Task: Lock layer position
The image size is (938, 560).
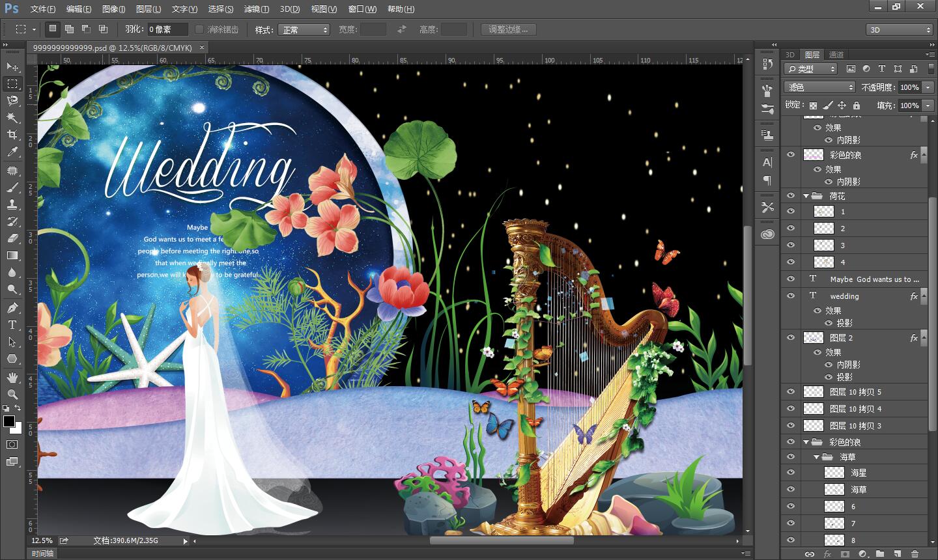Action: [x=842, y=105]
